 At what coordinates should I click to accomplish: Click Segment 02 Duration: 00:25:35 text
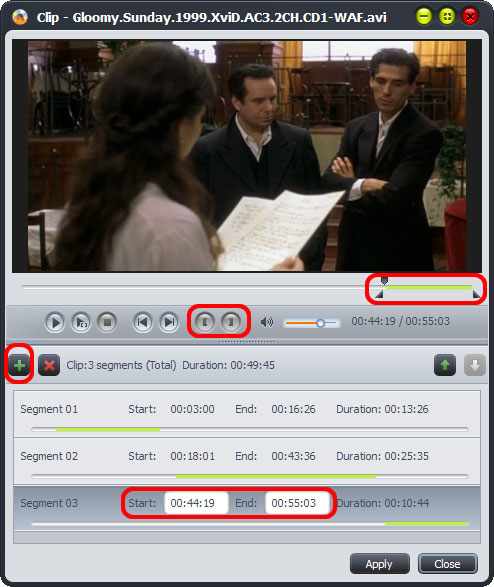click(382, 456)
